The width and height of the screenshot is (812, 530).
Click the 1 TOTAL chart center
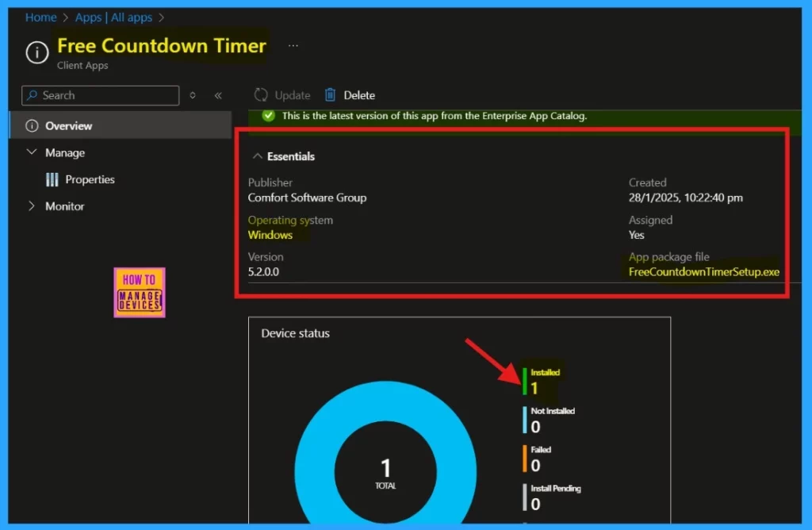click(385, 473)
